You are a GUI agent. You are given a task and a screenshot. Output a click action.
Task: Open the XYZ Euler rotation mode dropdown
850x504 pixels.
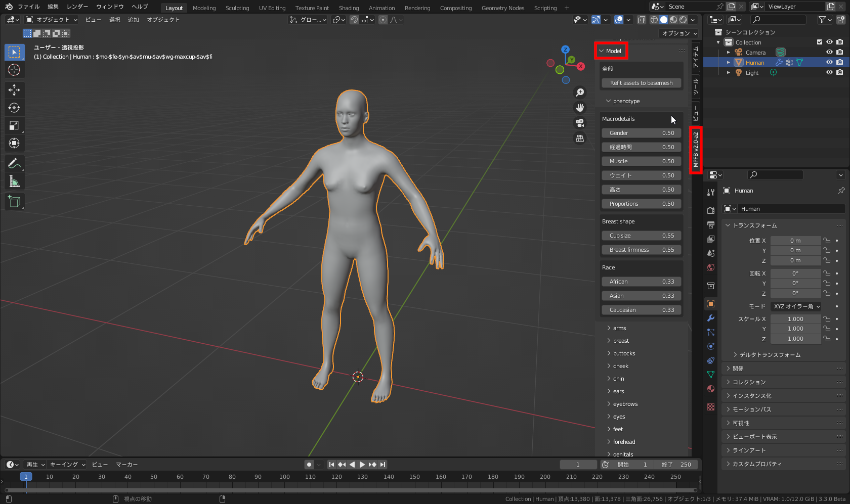(796, 306)
